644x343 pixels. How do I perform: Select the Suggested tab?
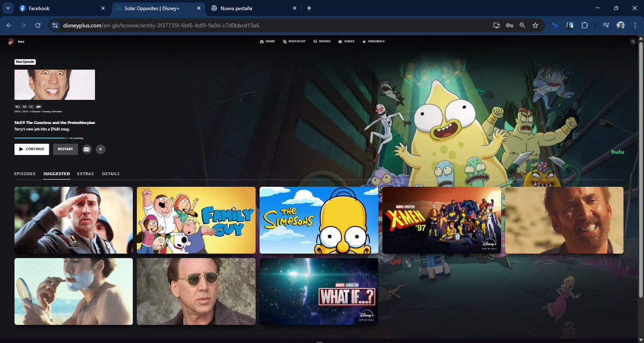click(x=56, y=174)
